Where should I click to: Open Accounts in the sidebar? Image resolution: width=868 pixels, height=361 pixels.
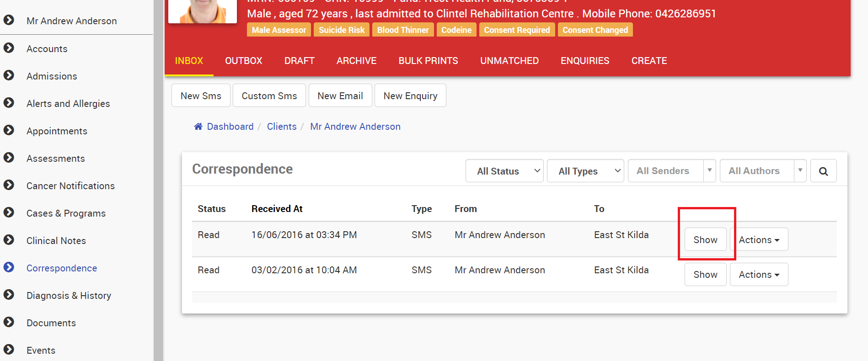point(47,48)
